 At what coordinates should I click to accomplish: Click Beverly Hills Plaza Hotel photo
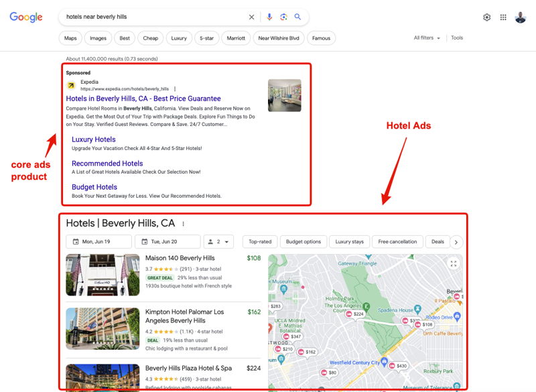[103, 377]
